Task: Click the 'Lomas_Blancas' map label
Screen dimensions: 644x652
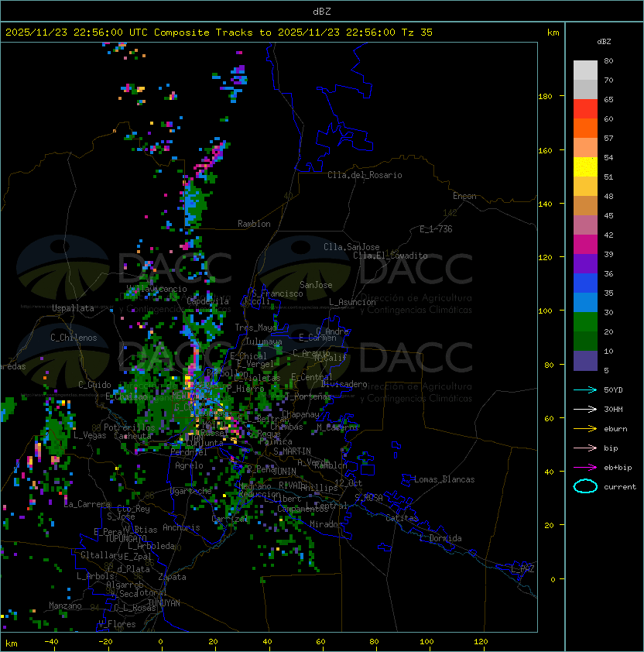Action: tap(444, 479)
